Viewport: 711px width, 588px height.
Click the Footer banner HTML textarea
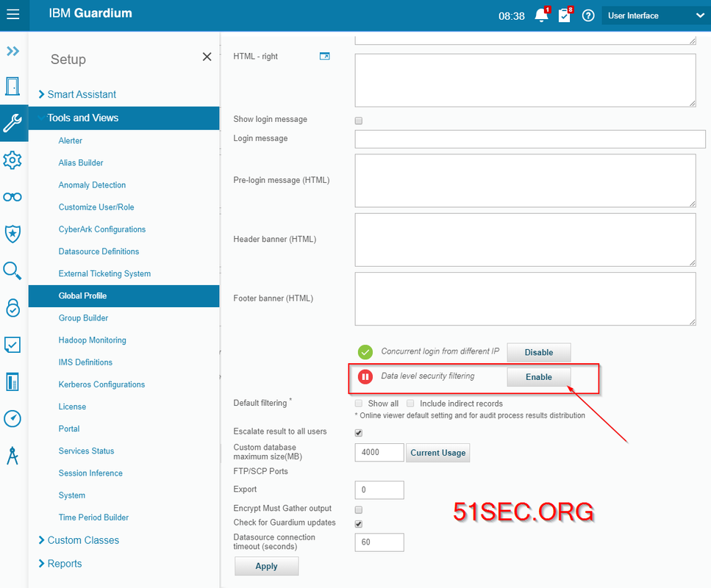pos(526,298)
